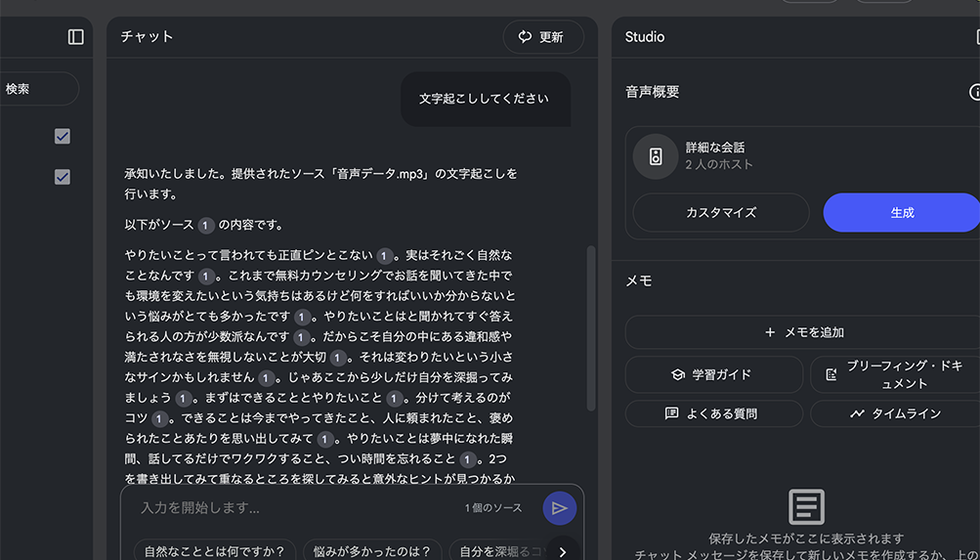
Task: Open citation 1 after サインかもしれません
Action: point(266,378)
